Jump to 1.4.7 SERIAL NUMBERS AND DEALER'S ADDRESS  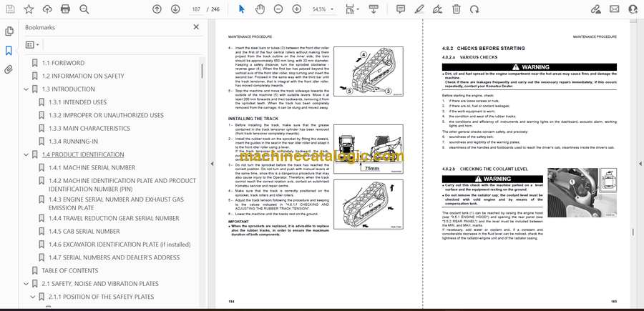tap(114, 257)
